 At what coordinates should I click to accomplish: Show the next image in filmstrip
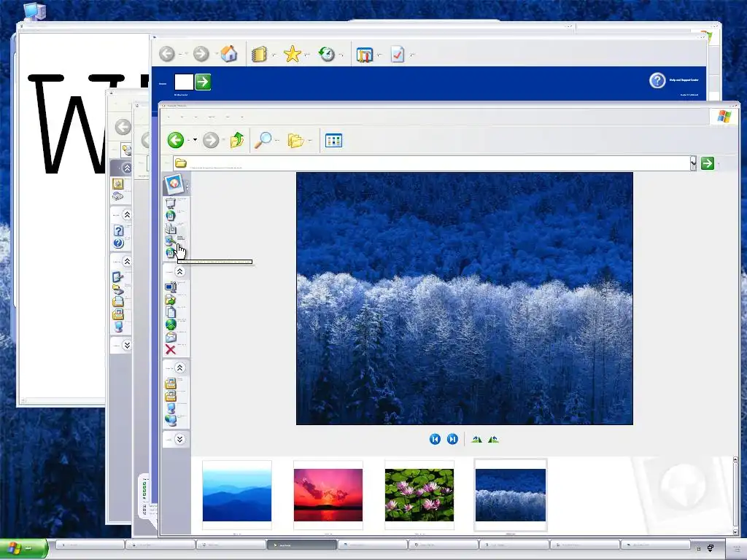pos(452,439)
